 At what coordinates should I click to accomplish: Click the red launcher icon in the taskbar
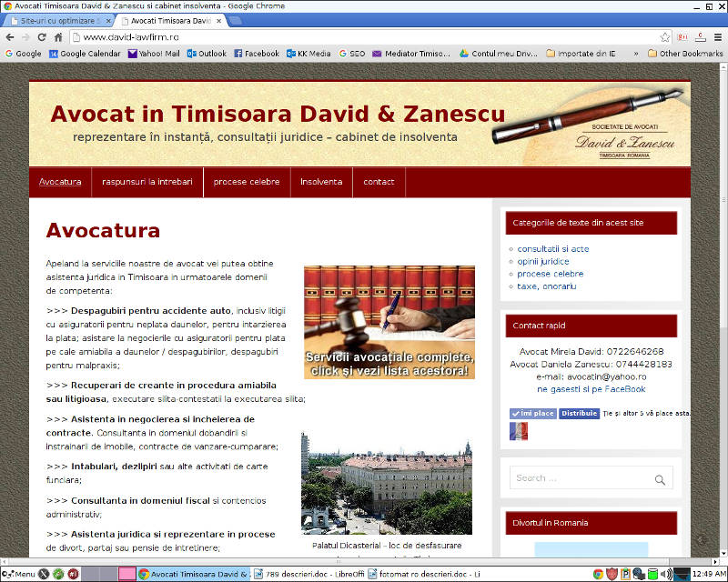pos(73,574)
